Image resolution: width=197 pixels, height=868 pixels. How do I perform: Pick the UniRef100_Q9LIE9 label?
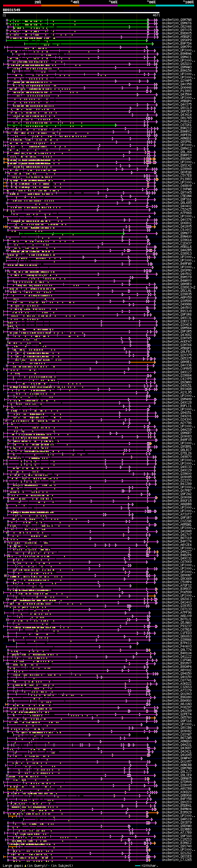[x=177, y=775]
